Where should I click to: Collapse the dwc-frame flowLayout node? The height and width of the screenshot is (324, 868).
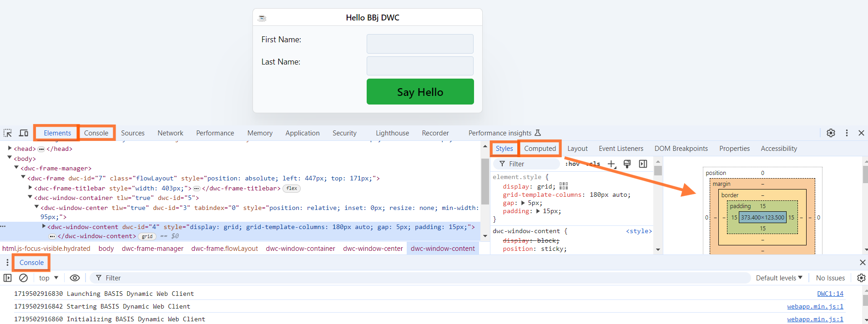tap(23, 177)
